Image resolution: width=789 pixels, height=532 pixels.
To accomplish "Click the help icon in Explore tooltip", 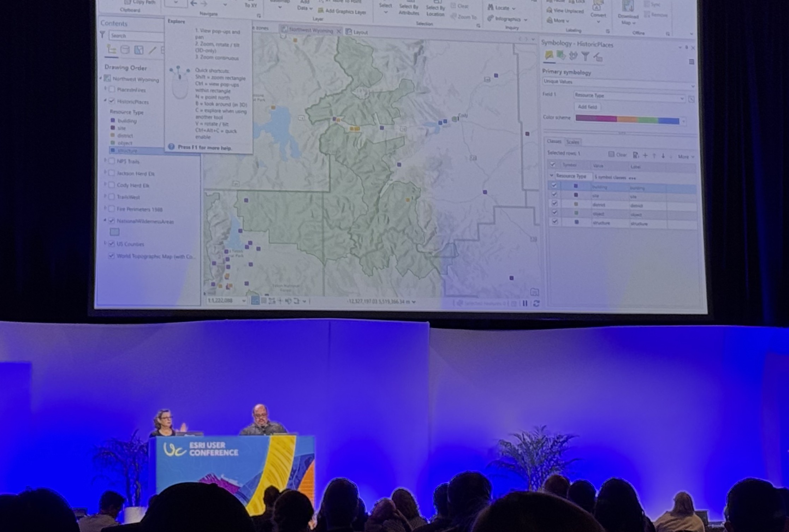I will click(171, 147).
